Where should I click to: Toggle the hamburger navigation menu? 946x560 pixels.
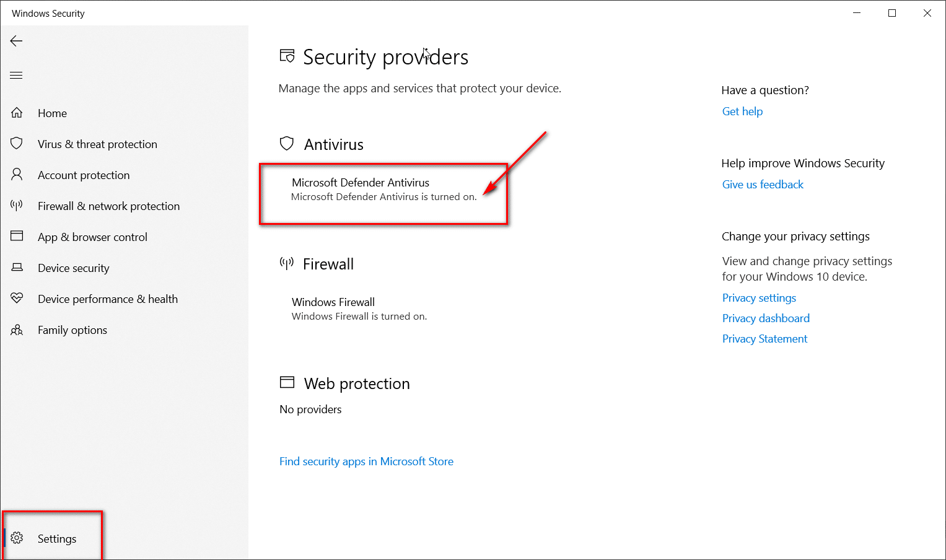(x=16, y=76)
